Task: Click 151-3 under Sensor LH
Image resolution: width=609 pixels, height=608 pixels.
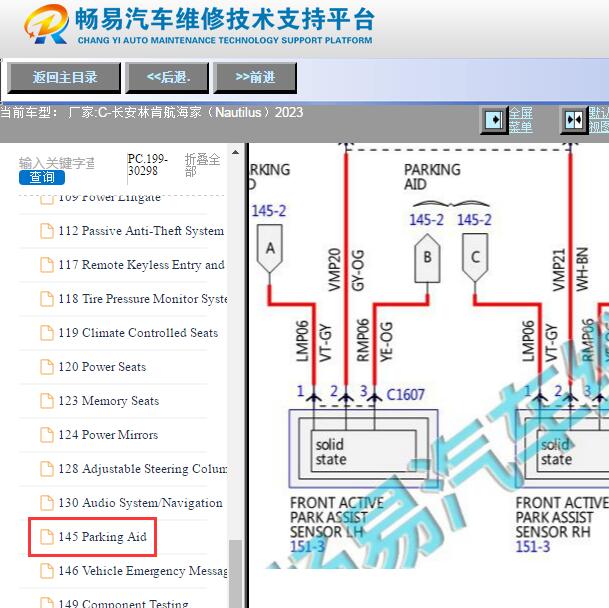Action: [x=308, y=547]
